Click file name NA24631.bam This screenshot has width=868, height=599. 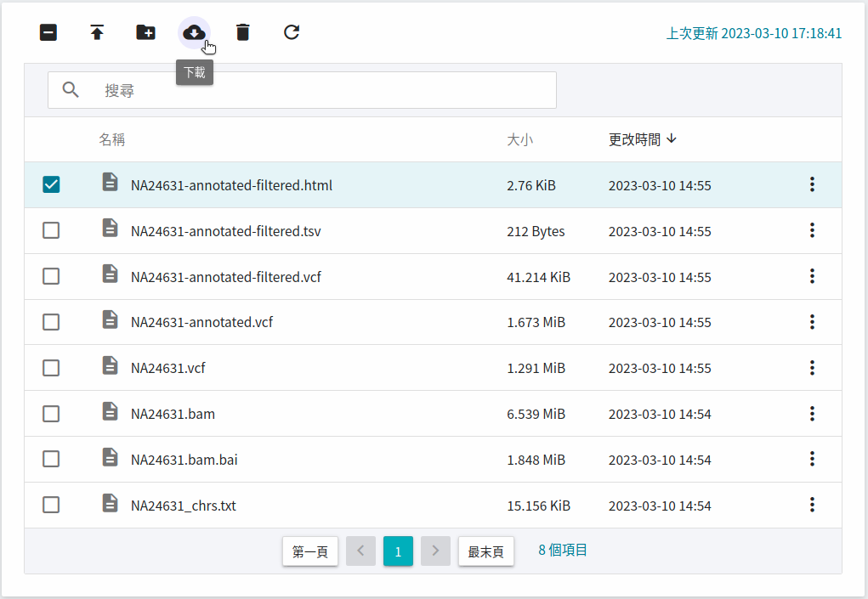[173, 415]
